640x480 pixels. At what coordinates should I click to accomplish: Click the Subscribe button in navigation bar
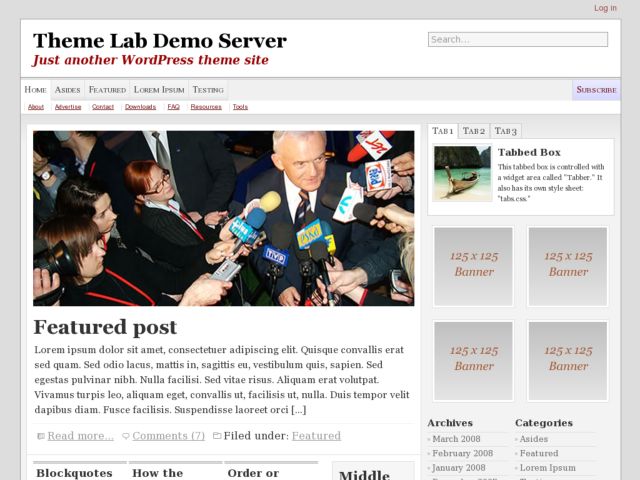596,90
